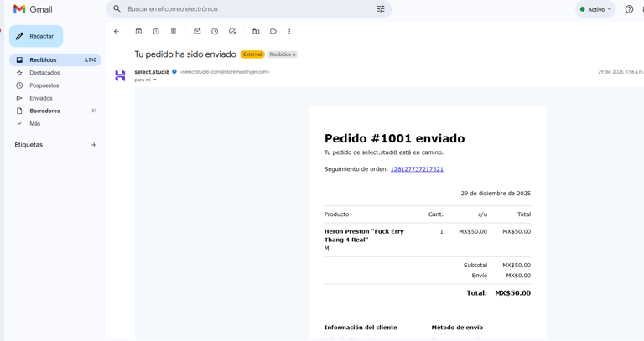This screenshot has width=644, height=341.
Task: Click the sender name select.studi8
Action: (152, 72)
